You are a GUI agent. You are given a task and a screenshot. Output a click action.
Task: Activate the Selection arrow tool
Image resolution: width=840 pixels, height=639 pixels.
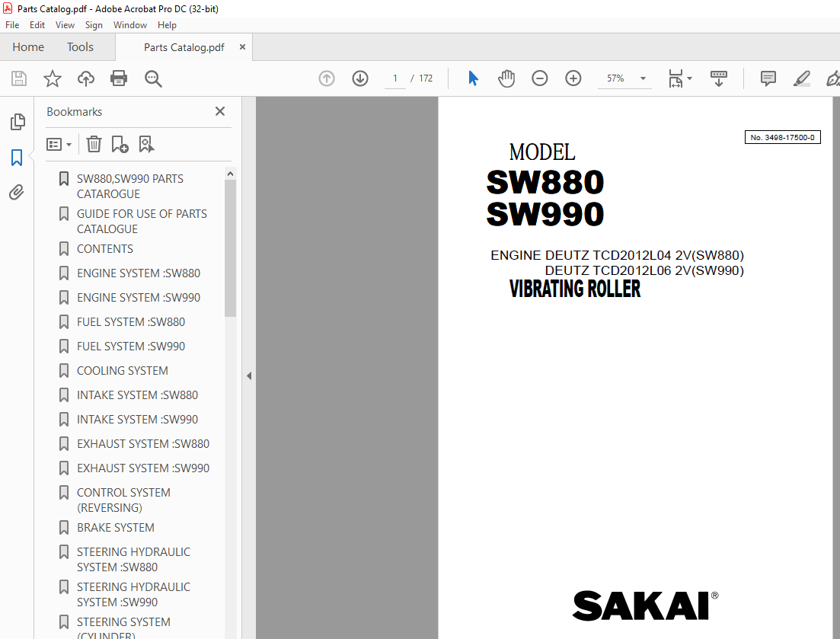coord(473,78)
